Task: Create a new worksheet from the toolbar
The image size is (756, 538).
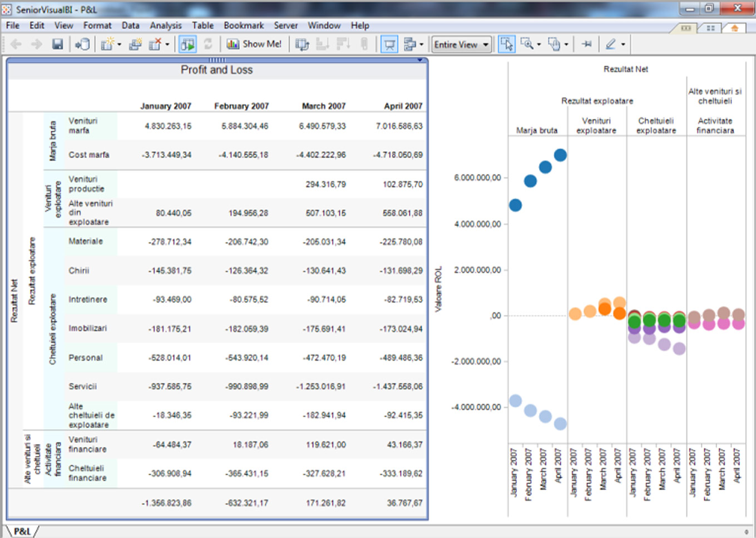Action: pos(107,44)
